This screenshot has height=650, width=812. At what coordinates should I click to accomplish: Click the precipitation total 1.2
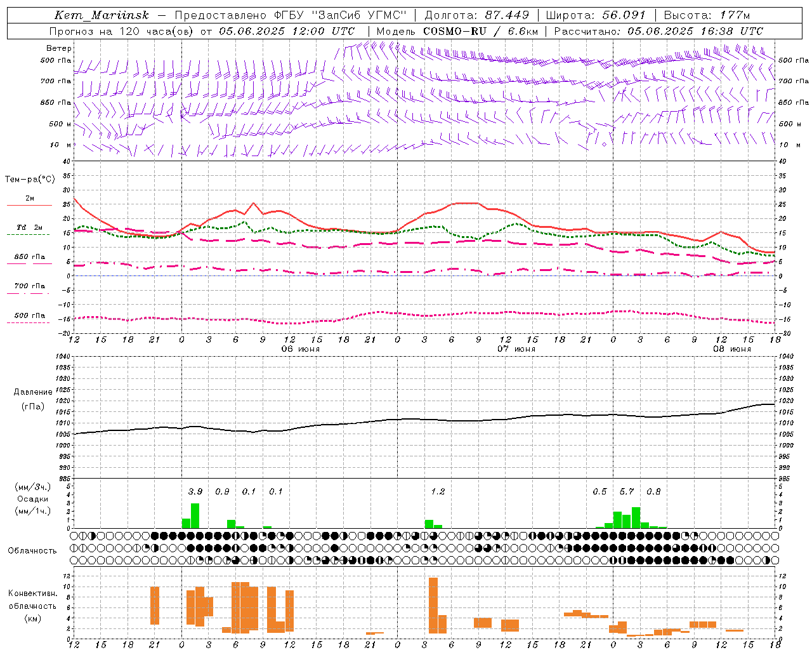(438, 491)
